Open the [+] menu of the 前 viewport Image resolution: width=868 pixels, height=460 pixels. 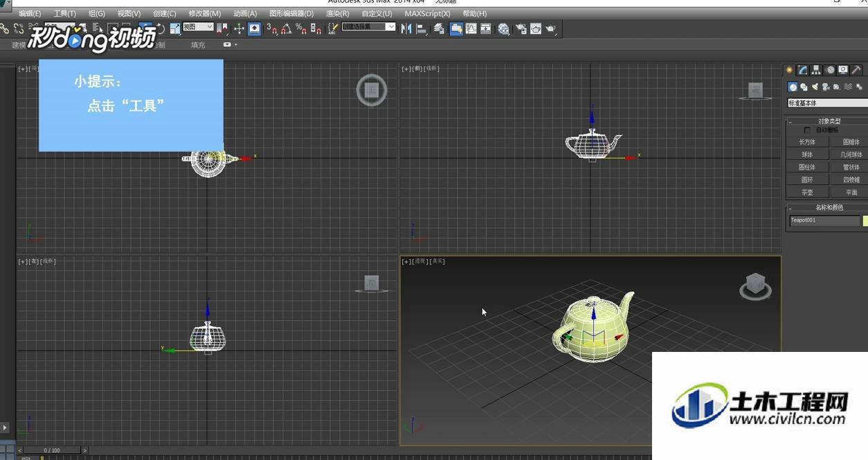click(x=406, y=69)
